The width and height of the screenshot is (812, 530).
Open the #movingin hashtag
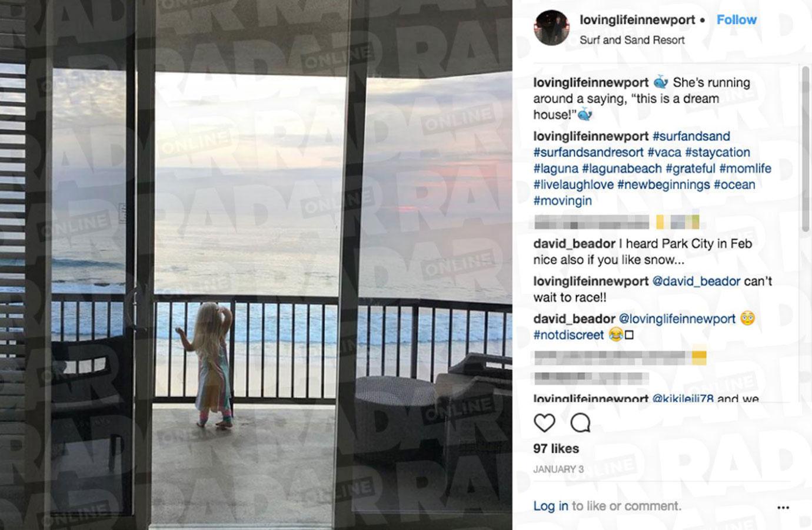563,201
